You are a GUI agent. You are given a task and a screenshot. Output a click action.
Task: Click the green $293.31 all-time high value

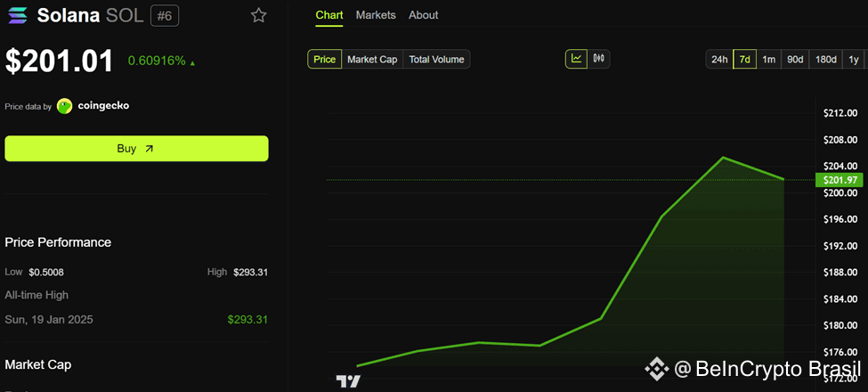point(247,320)
